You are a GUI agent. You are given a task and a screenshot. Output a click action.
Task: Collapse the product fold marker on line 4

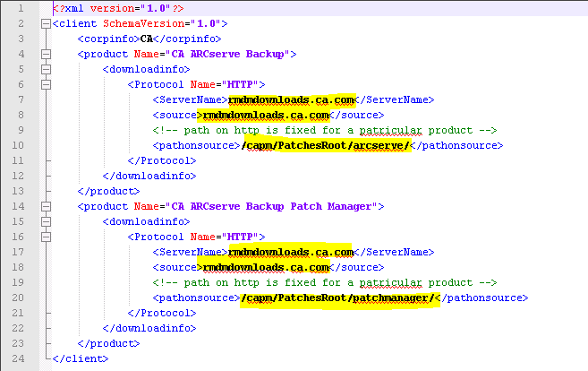pos(46,55)
